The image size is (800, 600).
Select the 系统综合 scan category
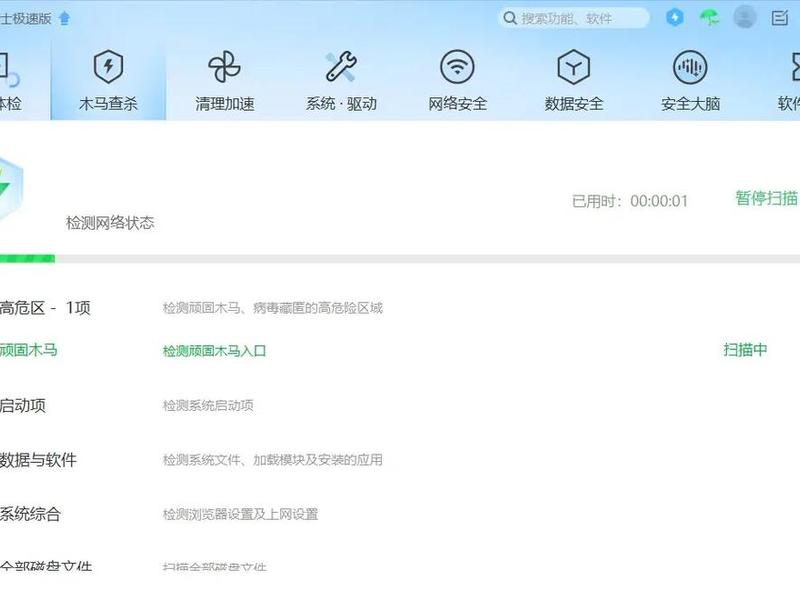(30, 514)
